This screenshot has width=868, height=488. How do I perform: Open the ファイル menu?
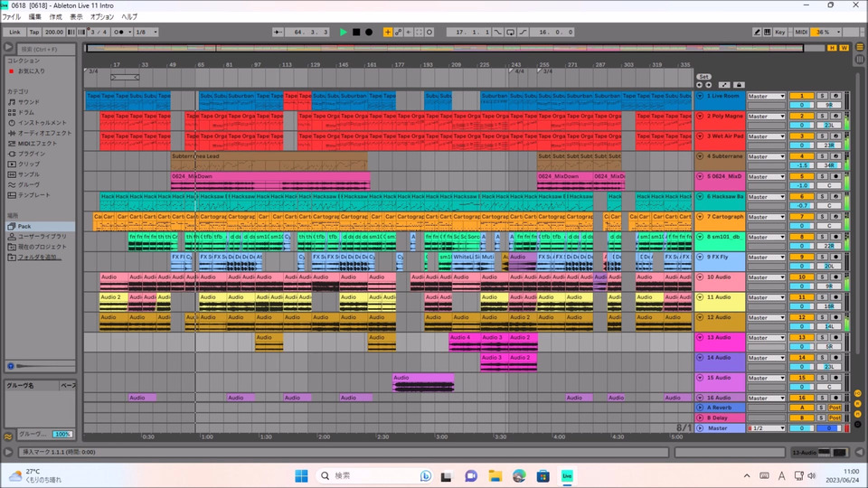pos(11,16)
